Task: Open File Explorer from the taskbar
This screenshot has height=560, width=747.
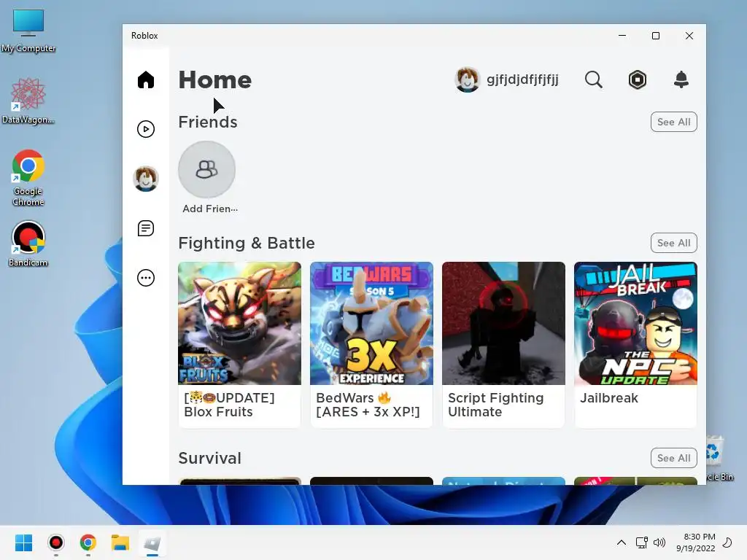Action: click(x=120, y=542)
